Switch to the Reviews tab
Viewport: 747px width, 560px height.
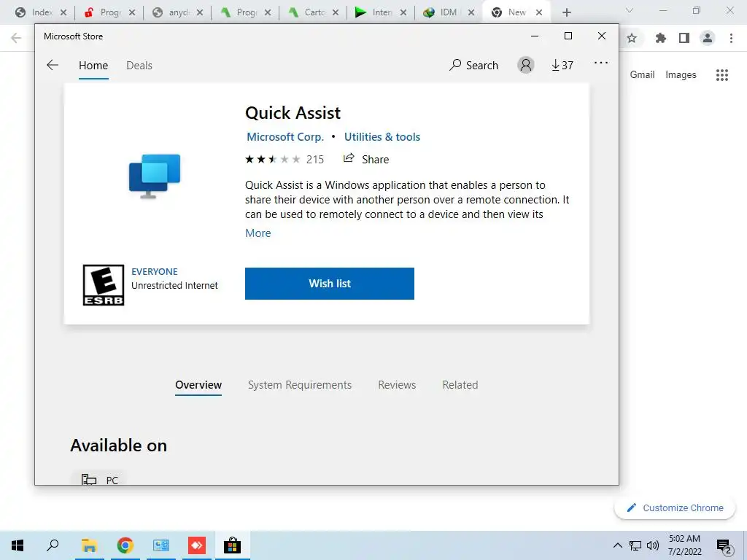pyautogui.click(x=397, y=385)
